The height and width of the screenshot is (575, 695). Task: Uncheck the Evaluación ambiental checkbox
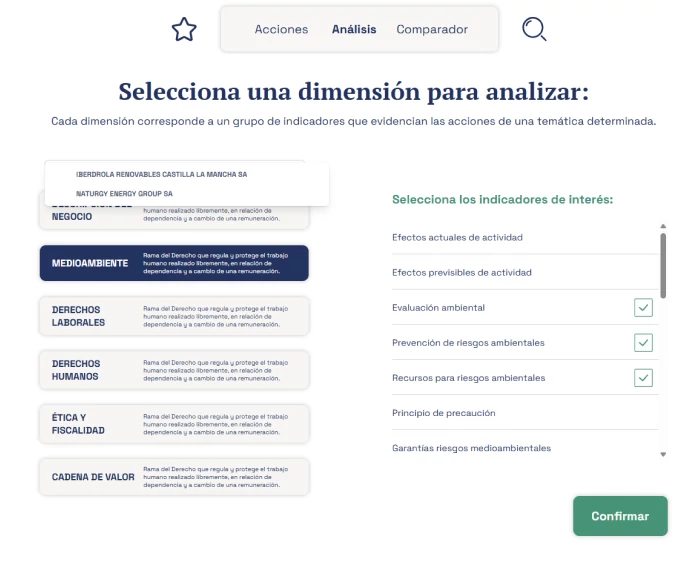tap(643, 308)
